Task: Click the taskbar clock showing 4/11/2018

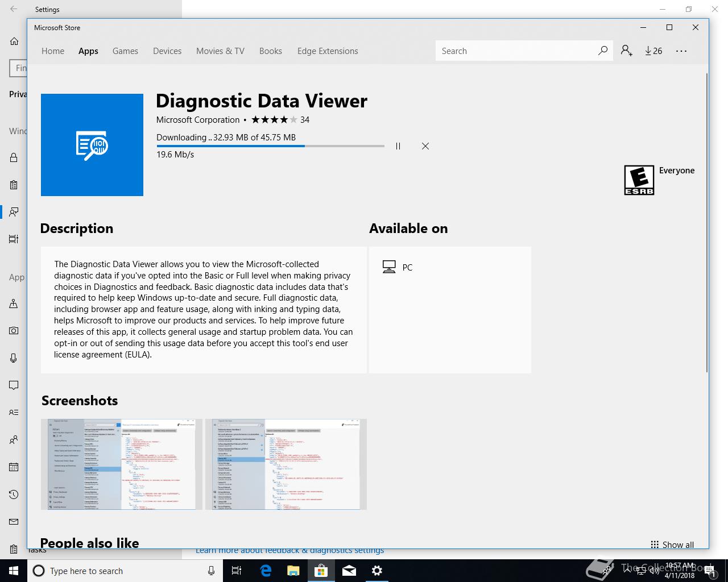Action: pyautogui.click(x=680, y=571)
